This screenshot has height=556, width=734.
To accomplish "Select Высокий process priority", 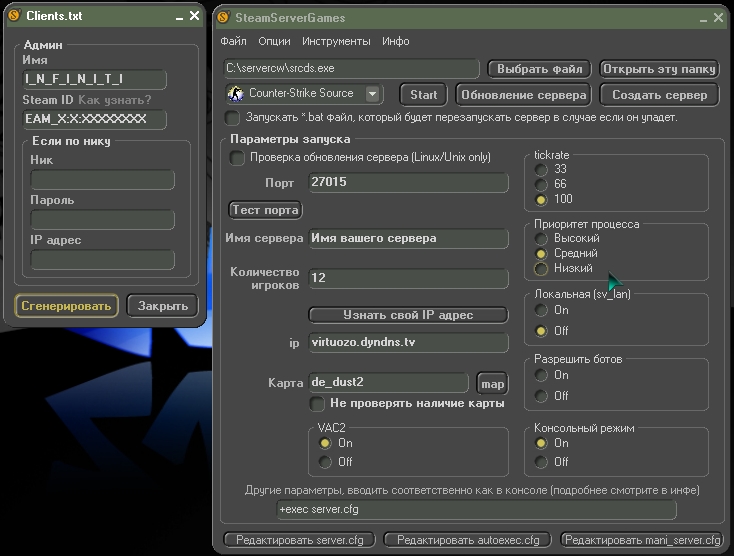I will tap(541, 239).
